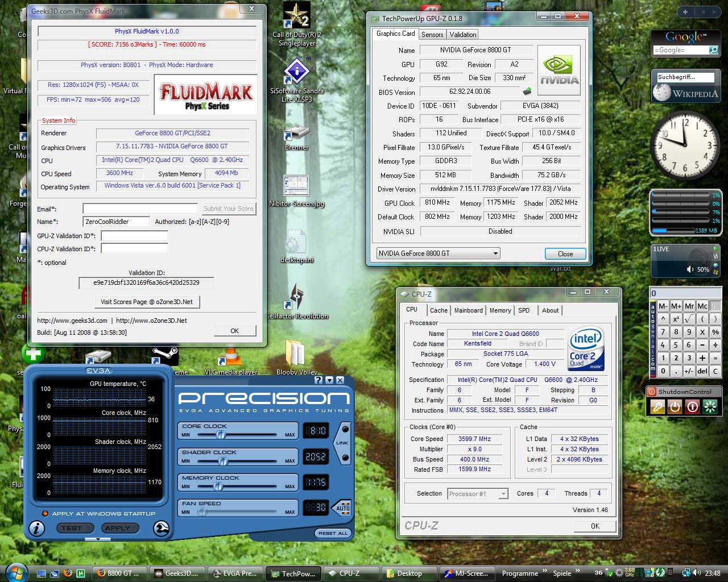
Task: Toggle the Link clocks button in Precision
Action: [344, 443]
